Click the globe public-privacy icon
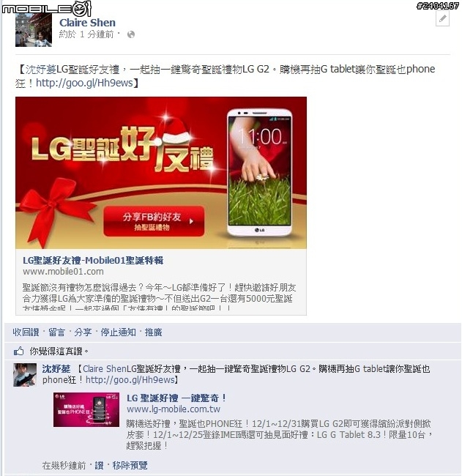The width and height of the screenshot is (462, 476). pos(131,34)
